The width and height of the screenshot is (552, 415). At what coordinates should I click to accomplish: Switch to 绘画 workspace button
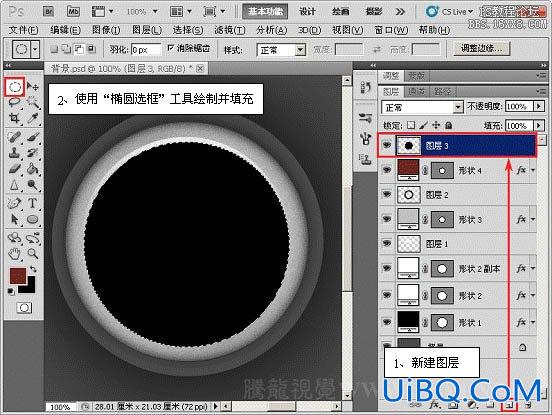[340, 12]
